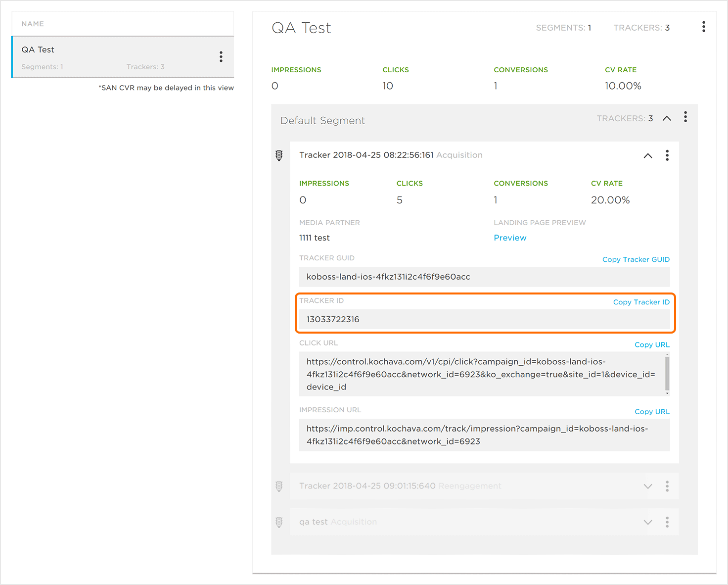Click the Click URL box scrollbar
The height and width of the screenshot is (585, 728).
pos(667,374)
